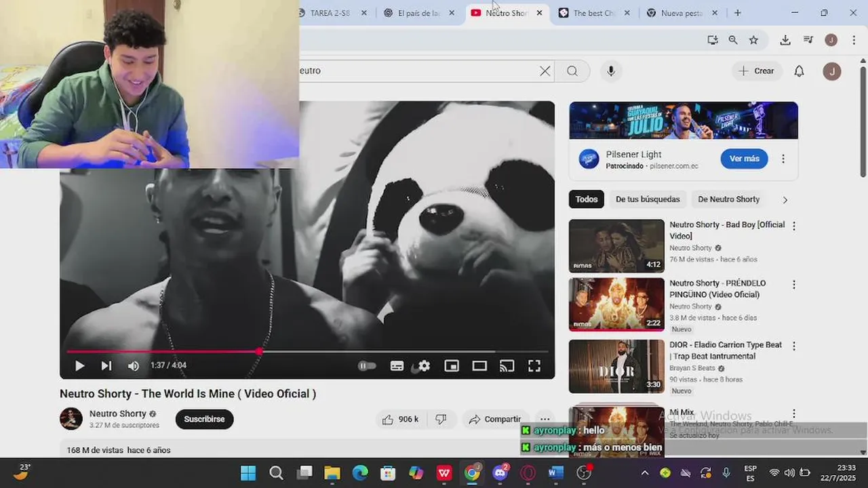Switch to Nueva pestaña browser tab
This screenshot has height=488, width=868.
point(682,13)
